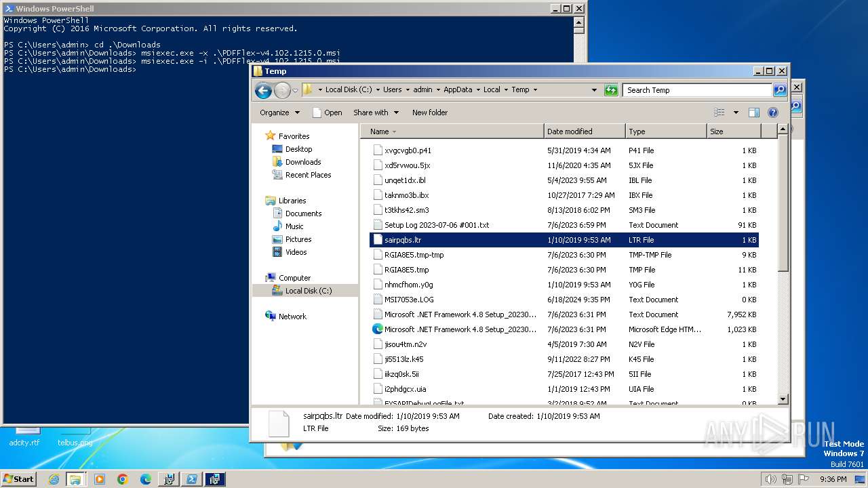
Task: Select file nhmcfhom.y0g
Action: coord(408,285)
